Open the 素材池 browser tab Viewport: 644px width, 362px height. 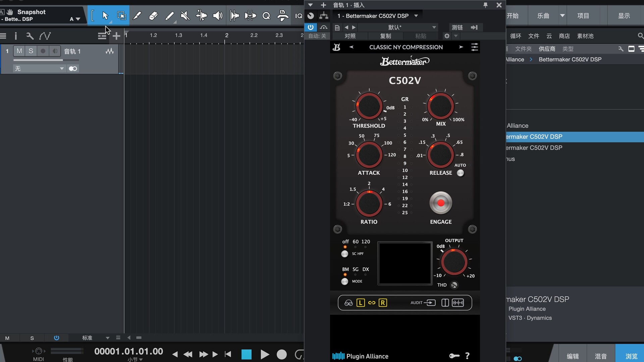tap(585, 36)
